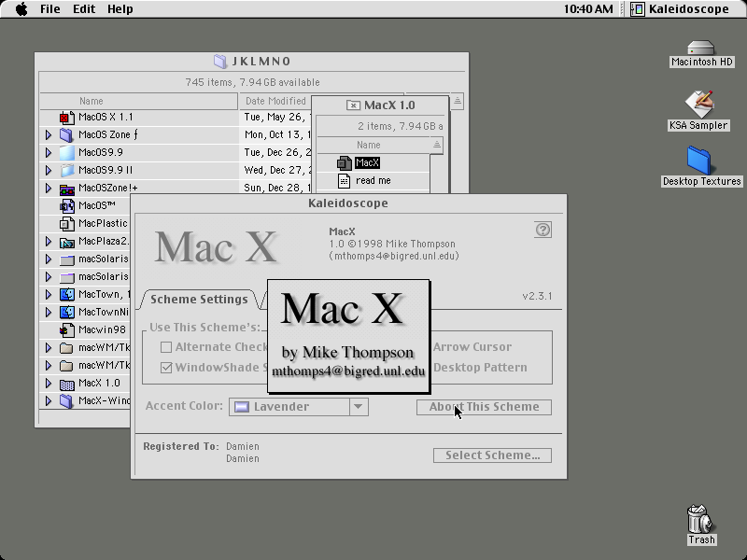Viewport: 747px width, 560px height.
Task: Open the Help menu
Action: (x=120, y=9)
